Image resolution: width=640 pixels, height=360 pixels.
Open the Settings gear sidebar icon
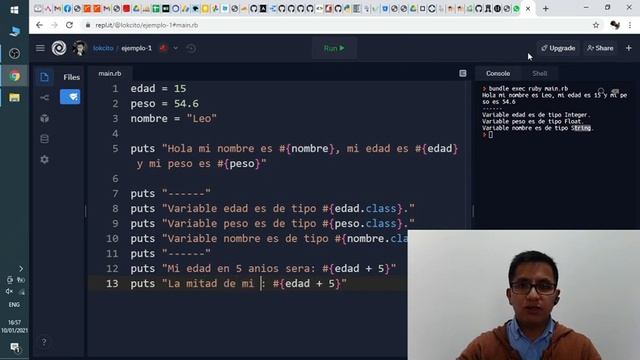click(44, 160)
